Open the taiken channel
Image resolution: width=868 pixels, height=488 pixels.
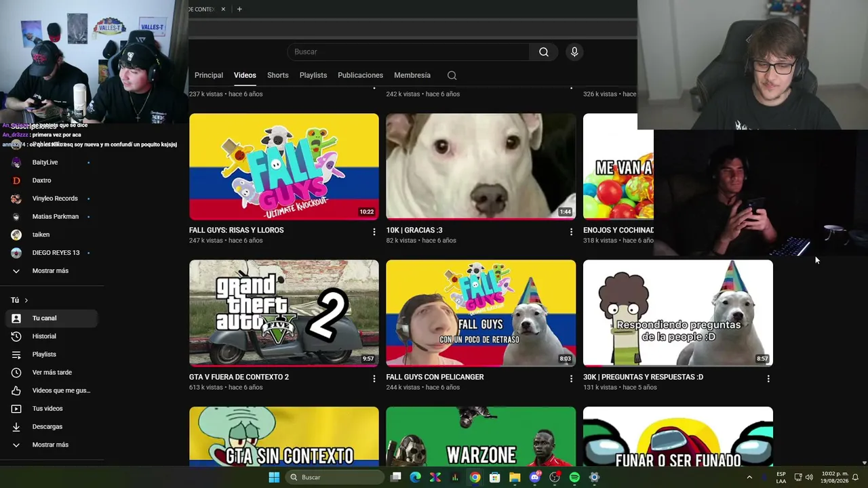pos(52,235)
